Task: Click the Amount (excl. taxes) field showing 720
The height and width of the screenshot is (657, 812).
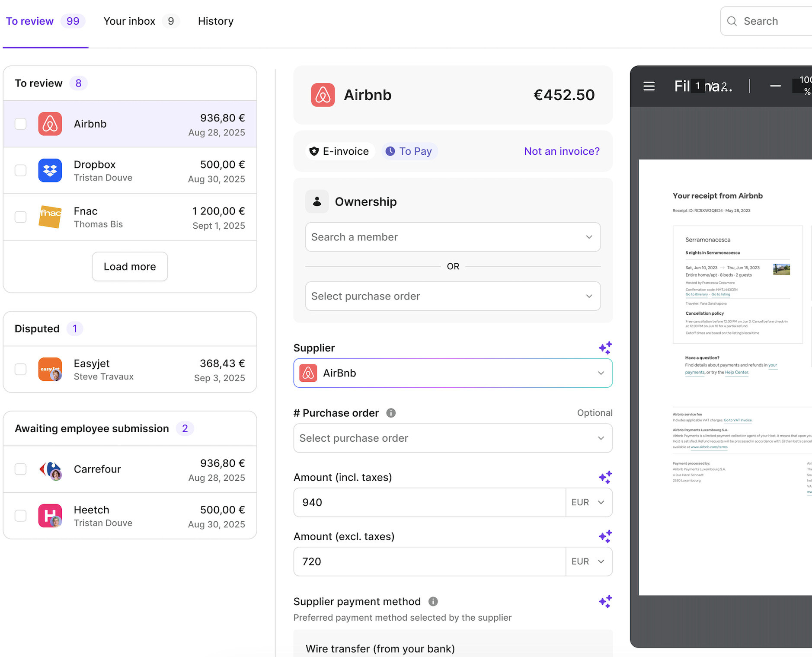Action: pyautogui.click(x=429, y=561)
